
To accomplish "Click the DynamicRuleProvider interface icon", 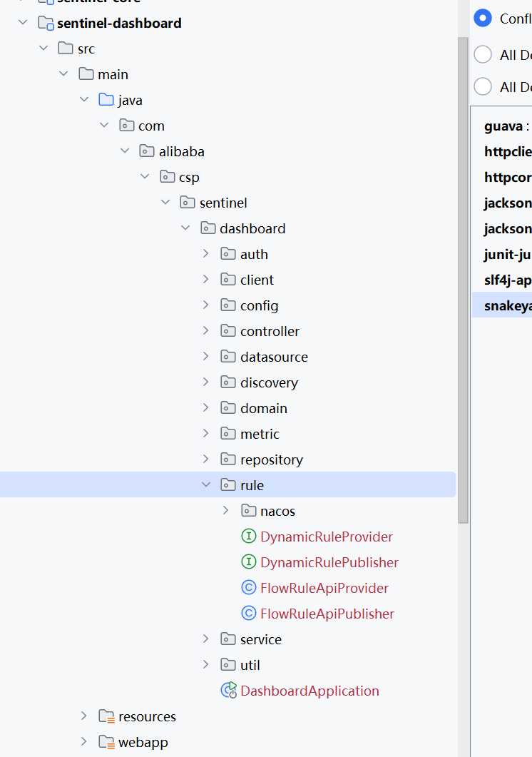I will 248,536.
